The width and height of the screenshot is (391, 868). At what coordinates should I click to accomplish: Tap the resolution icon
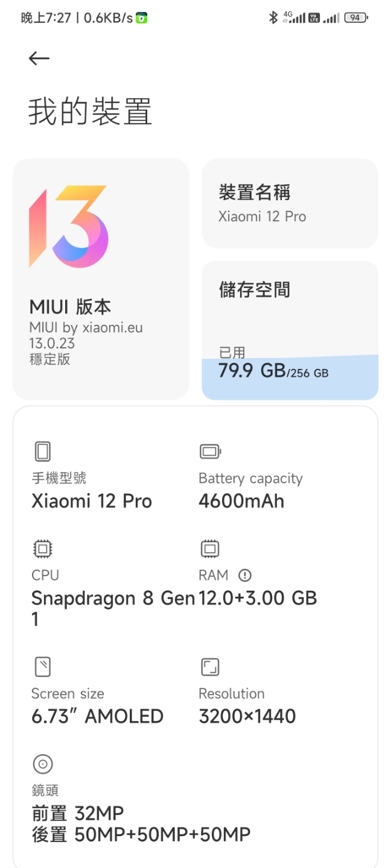coord(209,667)
